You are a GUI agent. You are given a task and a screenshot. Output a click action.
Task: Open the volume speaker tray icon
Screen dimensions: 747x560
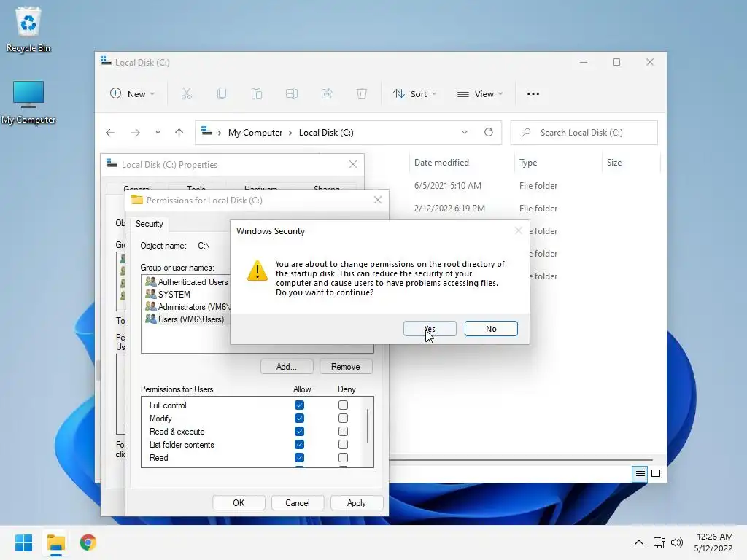pos(676,542)
